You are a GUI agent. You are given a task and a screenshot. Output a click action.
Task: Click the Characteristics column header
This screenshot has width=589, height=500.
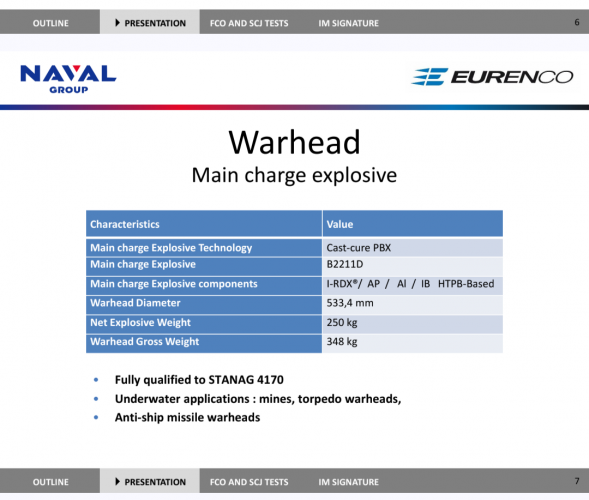click(204, 224)
